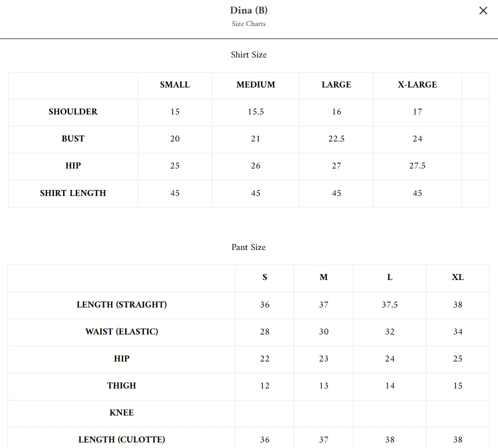The height and width of the screenshot is (448, 498).
Task: Click the LENGTH (STRAIGHT) row label
Action: [122, 304]
